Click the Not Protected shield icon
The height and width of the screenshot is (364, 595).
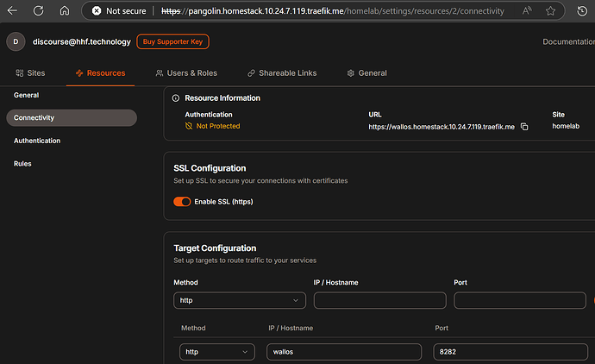click(189, 126)
